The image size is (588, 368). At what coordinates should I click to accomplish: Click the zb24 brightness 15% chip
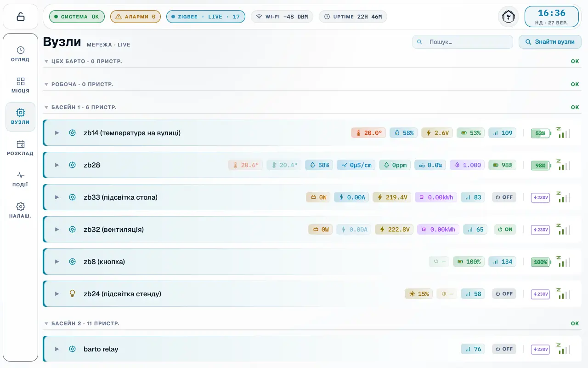[x=418, y=294]
